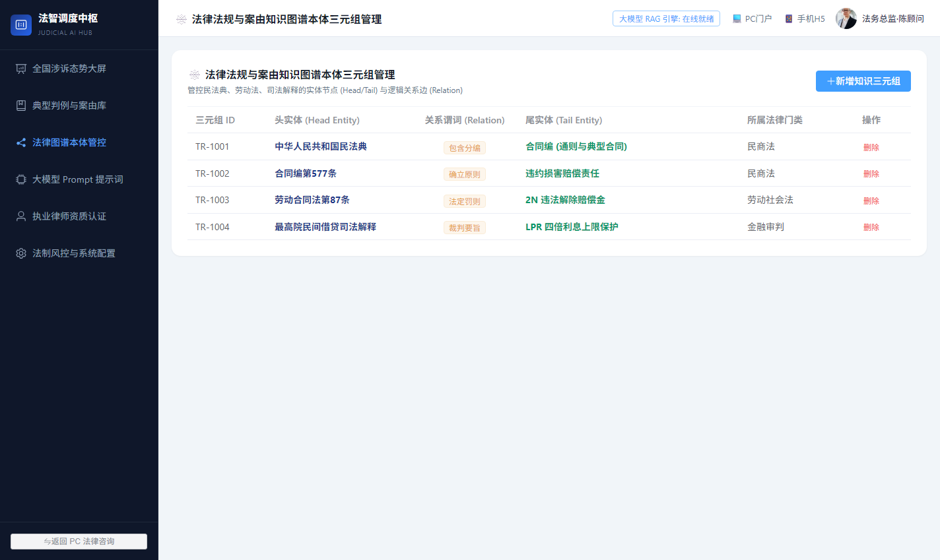Viewport: 940px width, 560px height.
Task: Click tail entity 违约损害赔偿责任
Action: coord(562,173)
